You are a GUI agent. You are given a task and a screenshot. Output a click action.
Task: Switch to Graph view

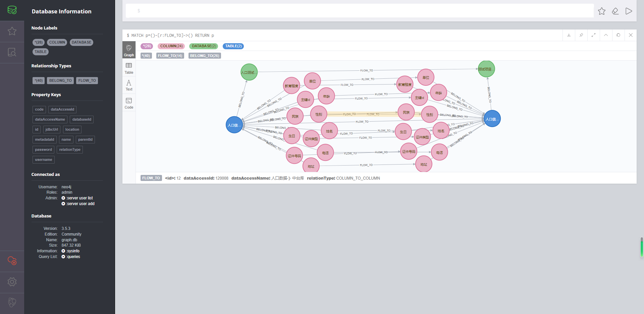click(x=129, y=50)
